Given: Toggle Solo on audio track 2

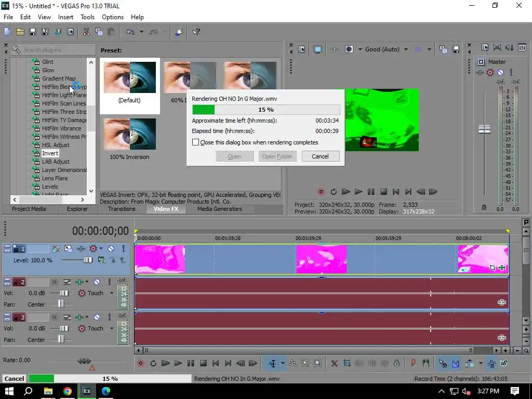Looking at the screenshot, I should [109, 282].
